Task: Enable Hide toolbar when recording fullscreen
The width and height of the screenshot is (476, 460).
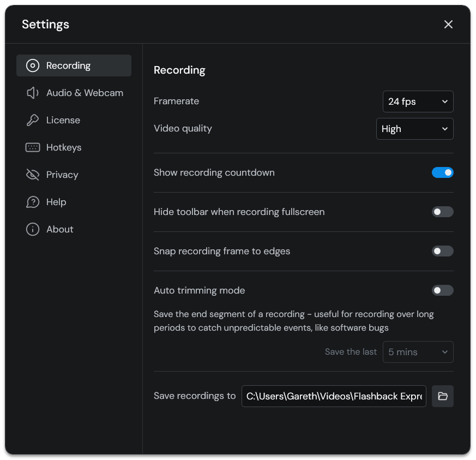Action: (x=442, y=212)
